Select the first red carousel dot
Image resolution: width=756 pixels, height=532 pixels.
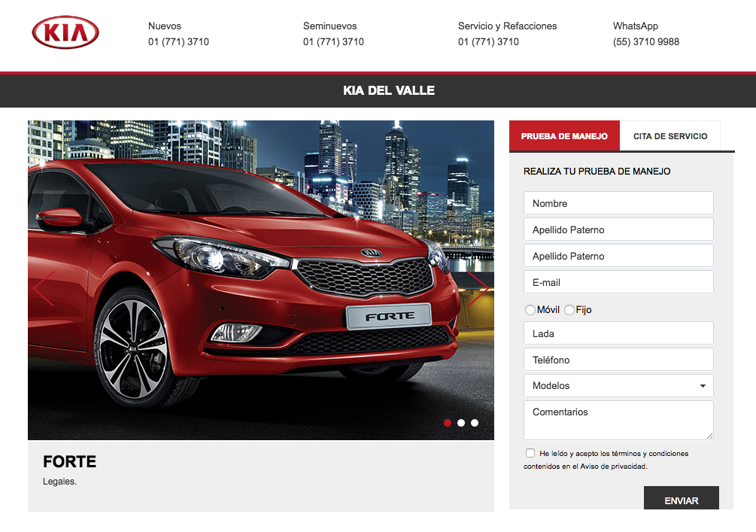(448, 423)
